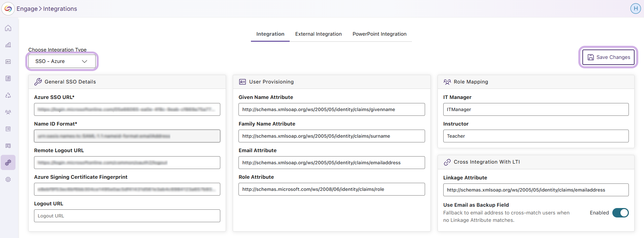Click the Linkage Attribute label
This screenshot has height=238, width=644.
click(465, 178)
